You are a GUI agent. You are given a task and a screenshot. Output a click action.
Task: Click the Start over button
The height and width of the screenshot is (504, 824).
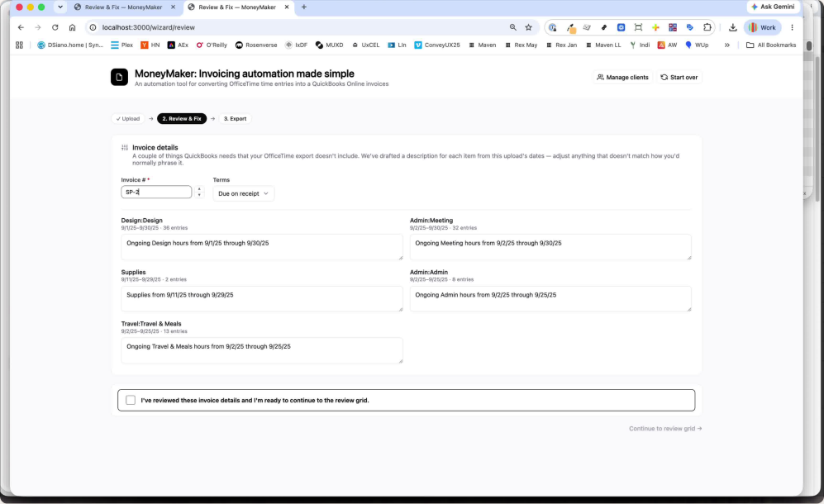(679, 78)
